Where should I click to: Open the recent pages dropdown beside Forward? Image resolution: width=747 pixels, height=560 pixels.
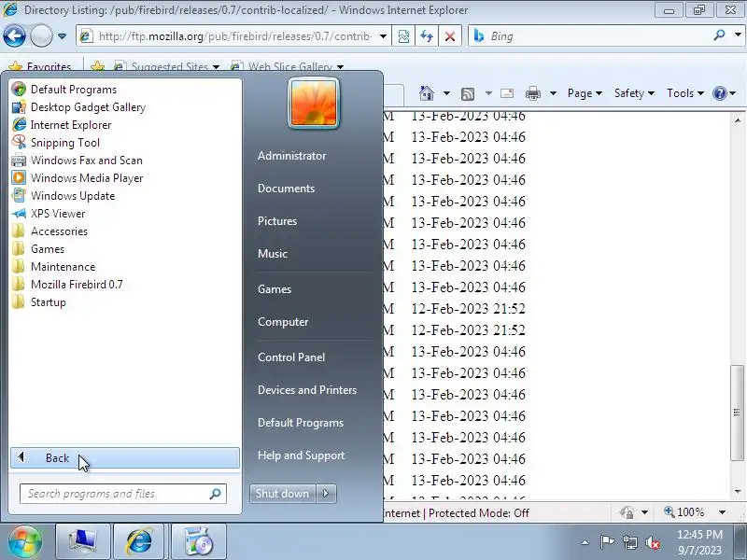(x=62, y=36)
